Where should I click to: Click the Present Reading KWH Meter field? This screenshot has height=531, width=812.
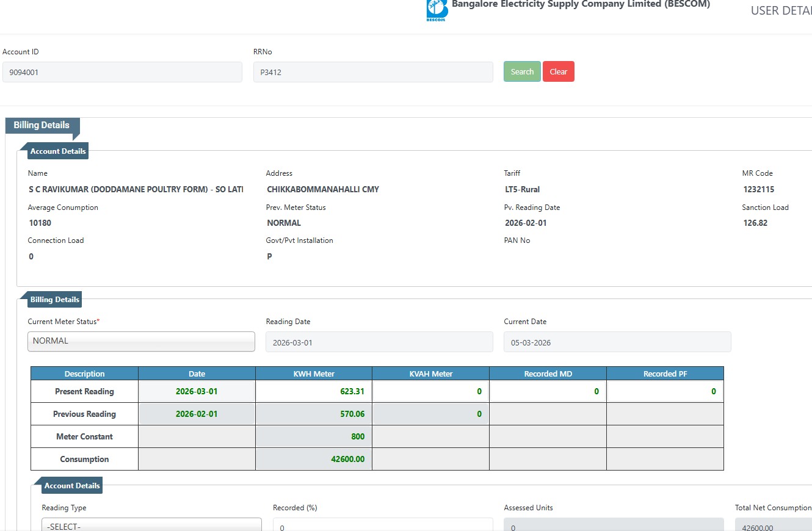tap(313, 392)
